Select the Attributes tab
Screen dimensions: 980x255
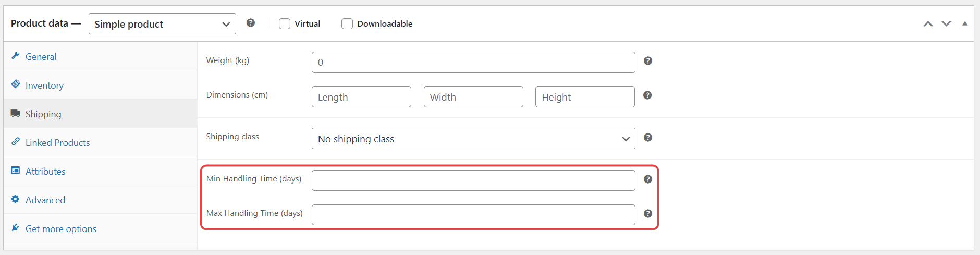(45, 172)
